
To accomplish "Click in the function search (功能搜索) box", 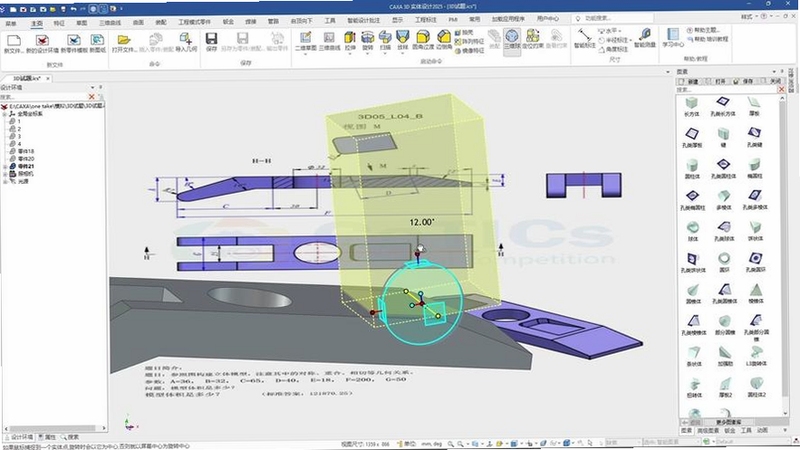I will (612, 18).
